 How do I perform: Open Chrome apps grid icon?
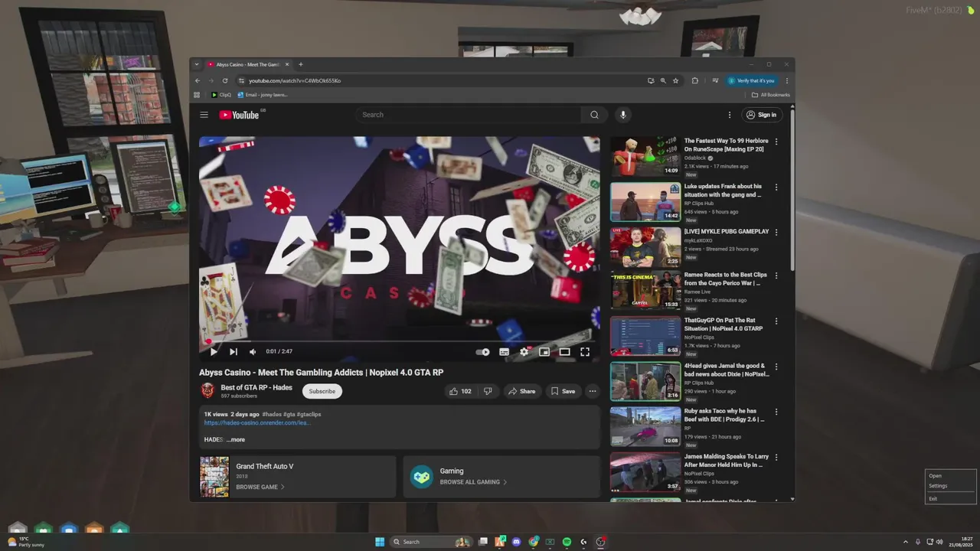tap(197, 95)
